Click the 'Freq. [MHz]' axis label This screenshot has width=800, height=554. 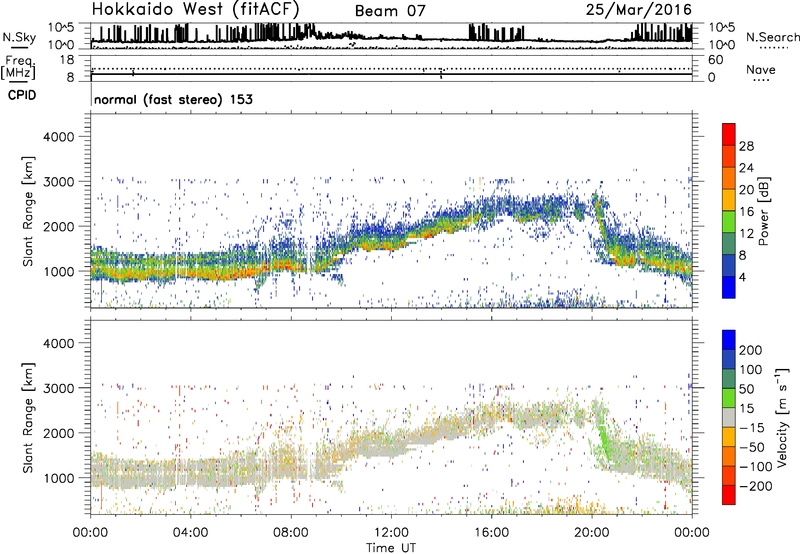pos(18,67)
